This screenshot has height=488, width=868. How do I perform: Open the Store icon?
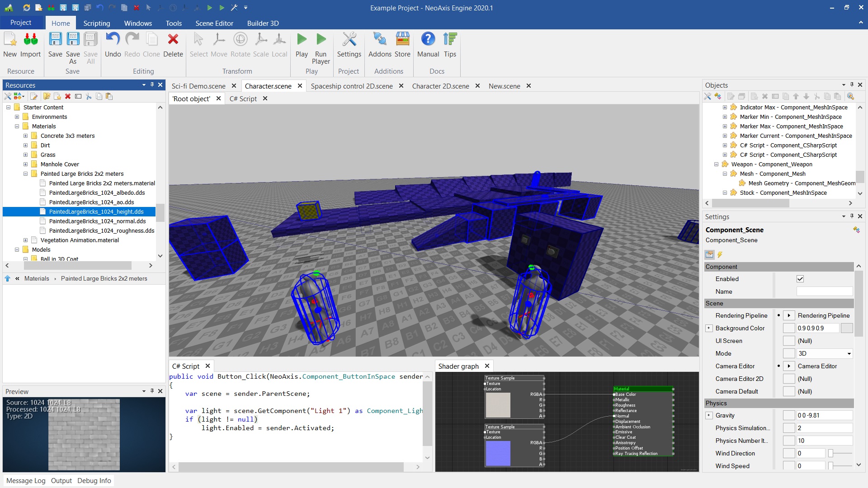click(402, 40)
